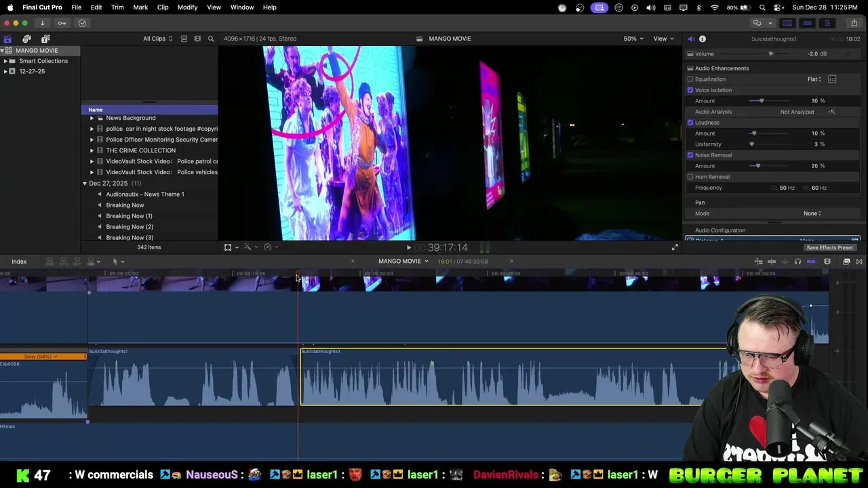The width and height of the screenshot is (868, 488).
Task: Open the File menu
Action: click(x=77, y=7)
